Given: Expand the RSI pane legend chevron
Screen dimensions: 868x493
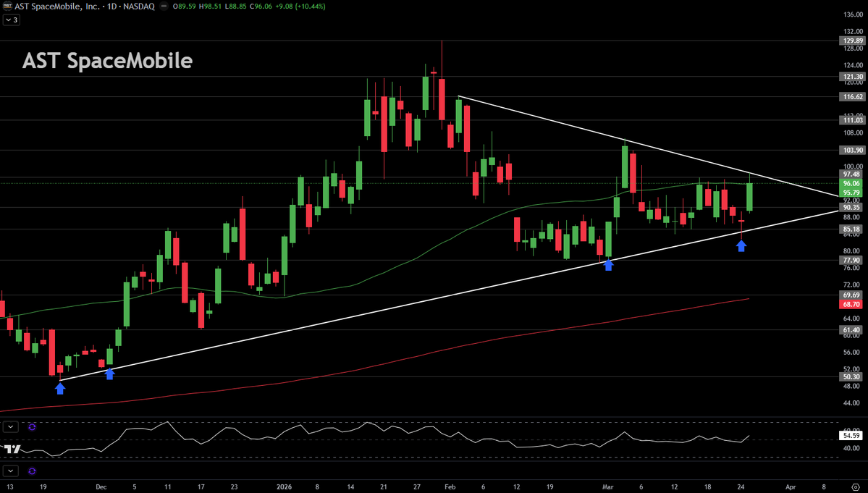Looking at the screenshot, I should pos(11,426).
